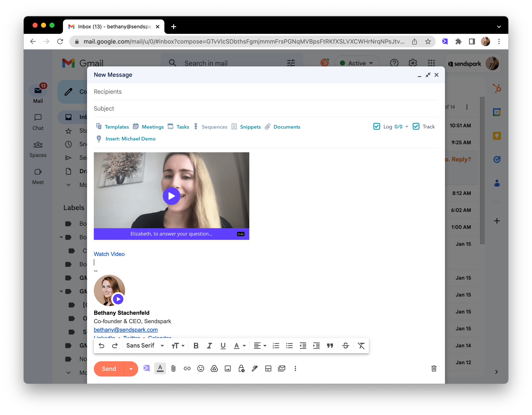Open Sans Serif font dropdown

point(145,345)
